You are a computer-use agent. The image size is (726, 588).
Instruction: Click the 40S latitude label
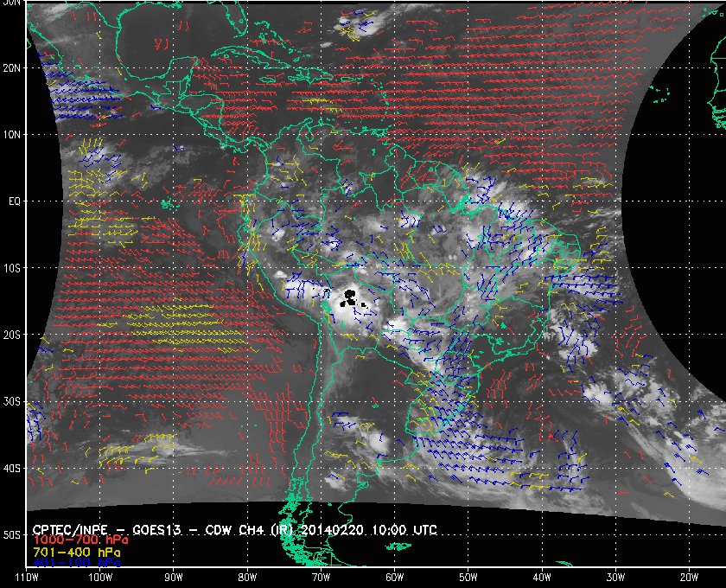[11, 468]
